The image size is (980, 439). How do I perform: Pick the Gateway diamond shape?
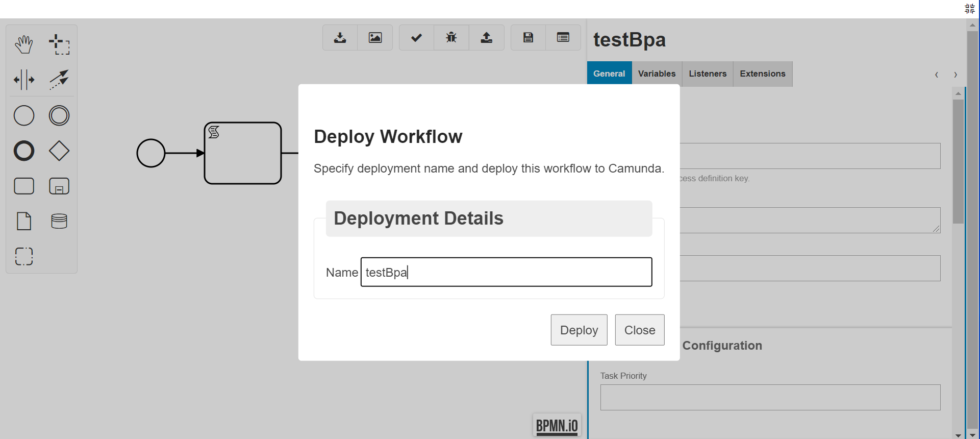coord(59,151)
